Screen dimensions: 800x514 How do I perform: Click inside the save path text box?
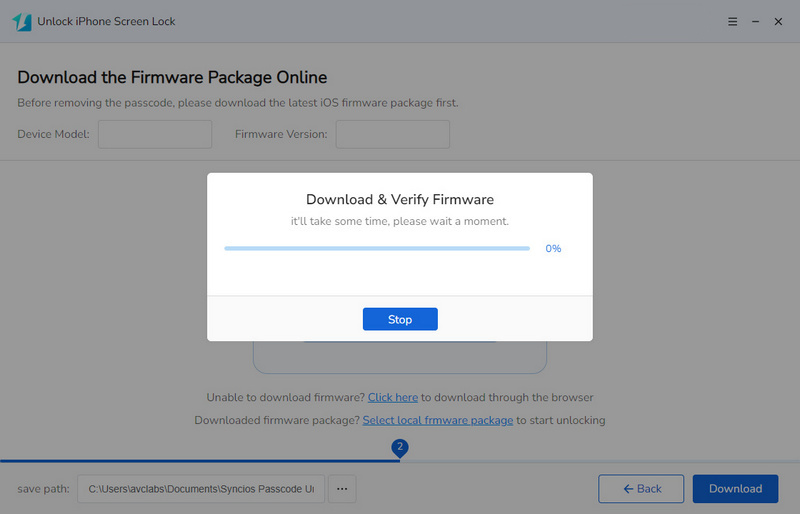point(200,489)
